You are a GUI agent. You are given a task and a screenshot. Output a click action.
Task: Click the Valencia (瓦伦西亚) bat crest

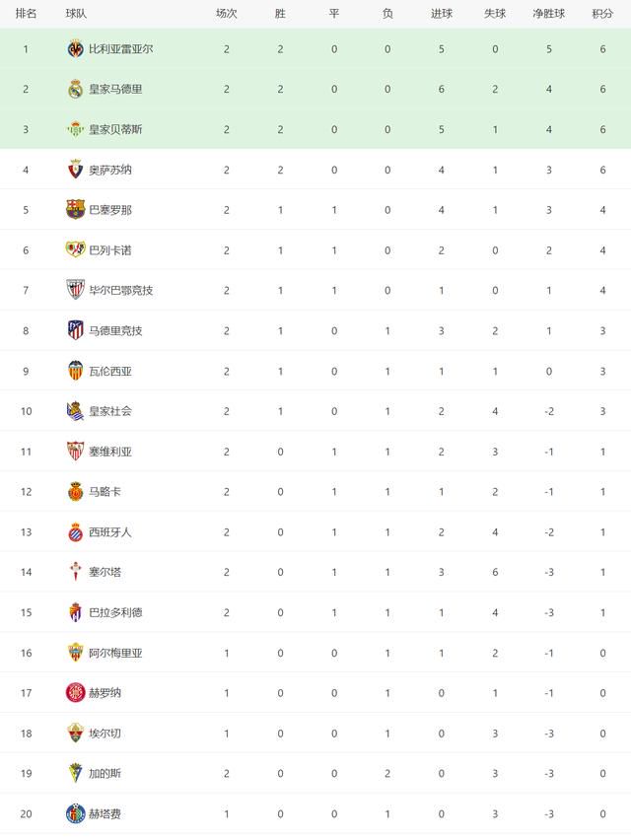coord(76,370)
